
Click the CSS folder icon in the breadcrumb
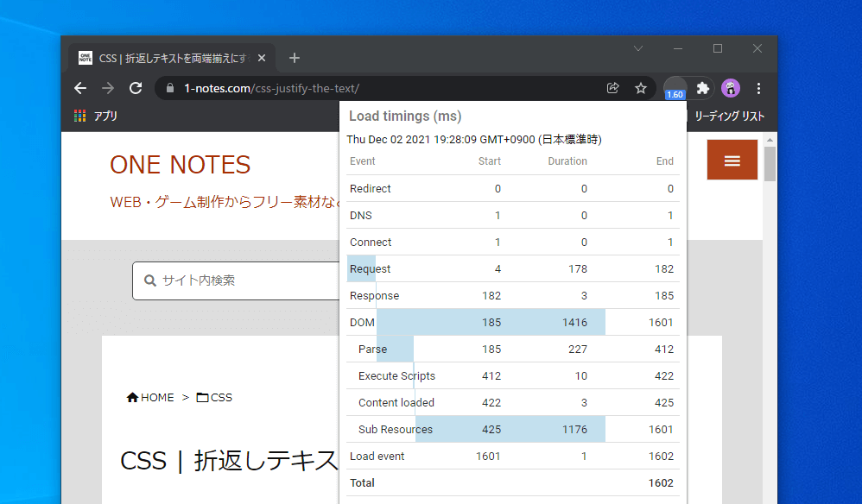pyautogui.click(x=201, y=396)
